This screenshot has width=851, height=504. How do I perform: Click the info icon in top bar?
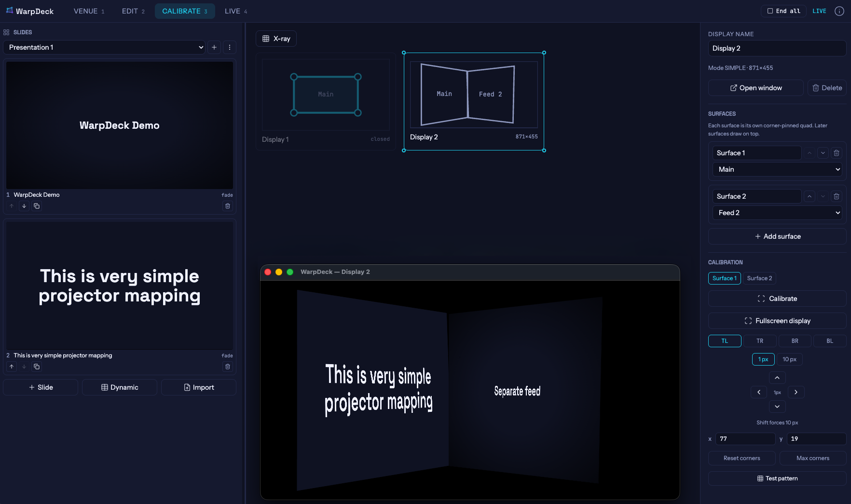[x=839, y=11]
